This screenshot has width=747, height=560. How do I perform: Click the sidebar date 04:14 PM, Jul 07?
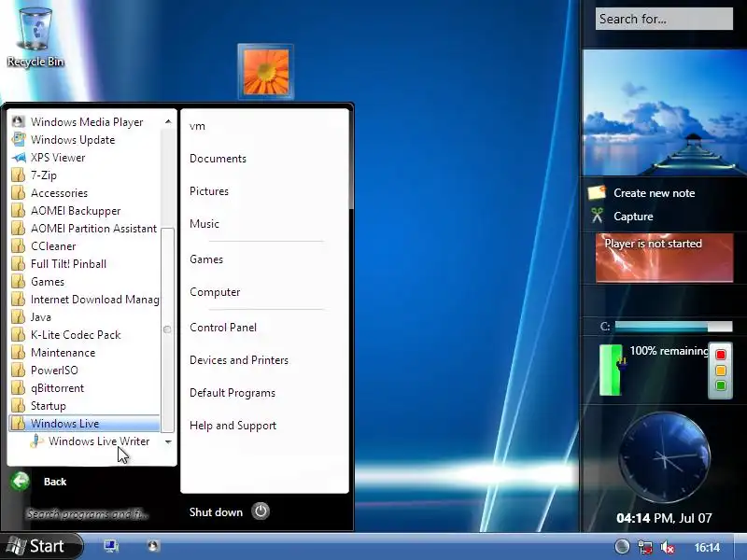(x=664, y=518)
